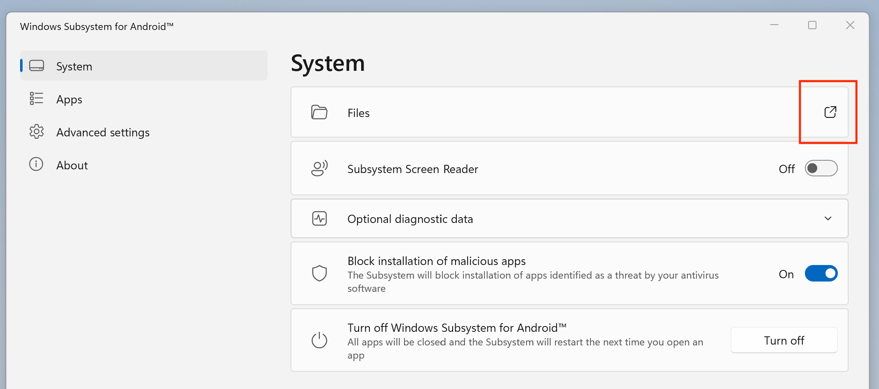Click the Subsystem Screen Reader icon

click(319, 168)
